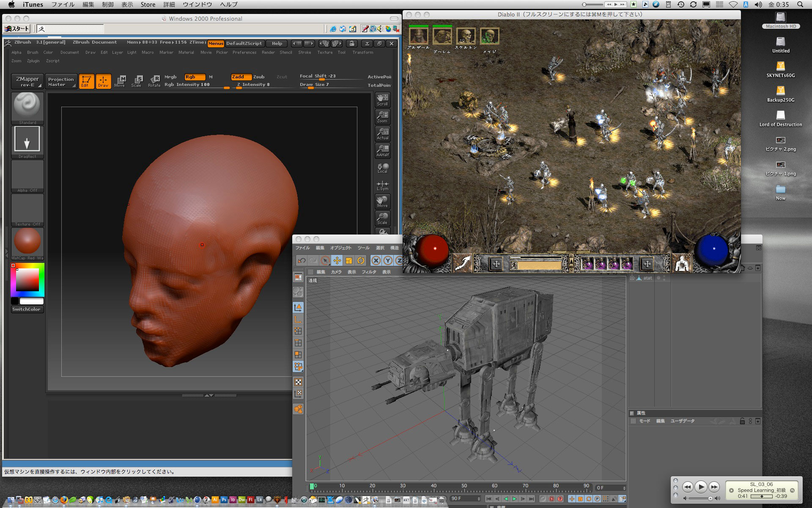Toggle the Rgb paint mode button

pyautogui.click(x=194, y=77)
